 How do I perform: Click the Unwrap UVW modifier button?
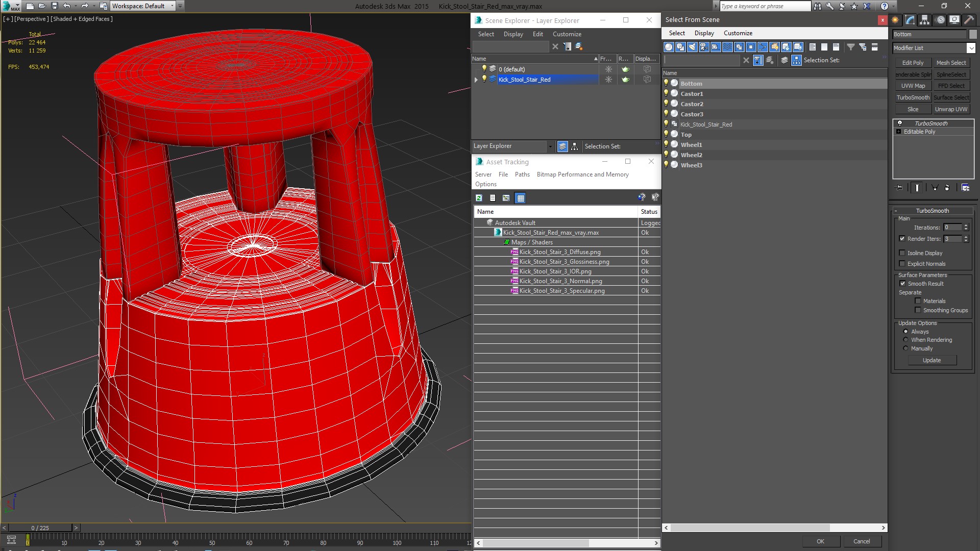(x=951, y=109)
